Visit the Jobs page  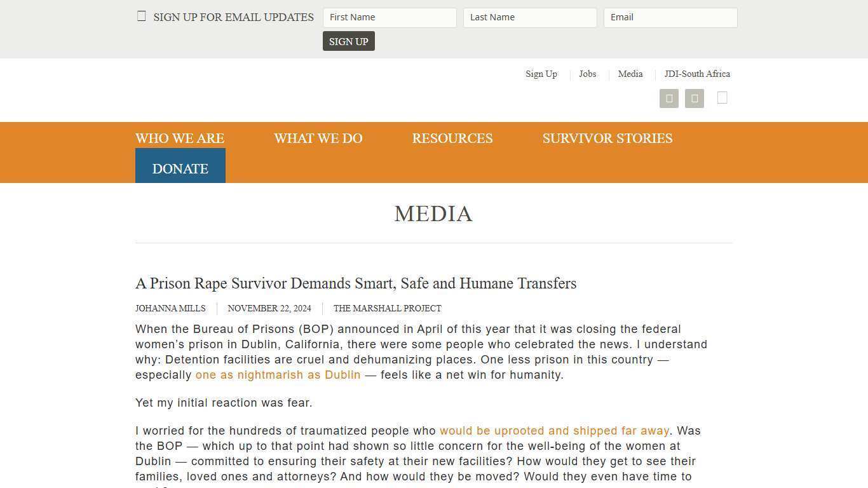[x=587, y=74]
